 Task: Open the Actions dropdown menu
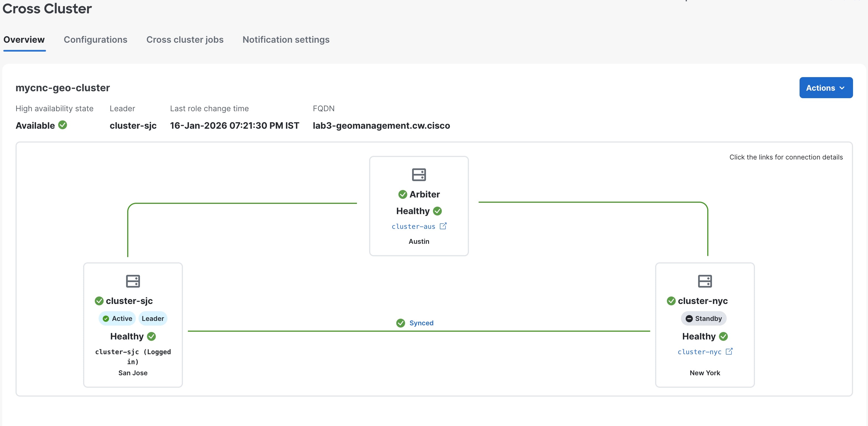[826, 88]
